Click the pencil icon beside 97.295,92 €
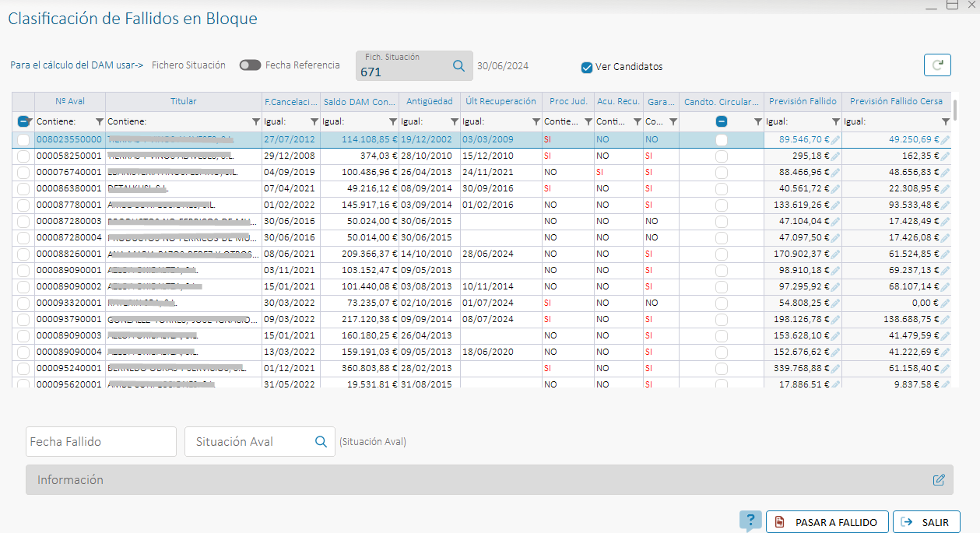980x533 pixels. point(835,287)
